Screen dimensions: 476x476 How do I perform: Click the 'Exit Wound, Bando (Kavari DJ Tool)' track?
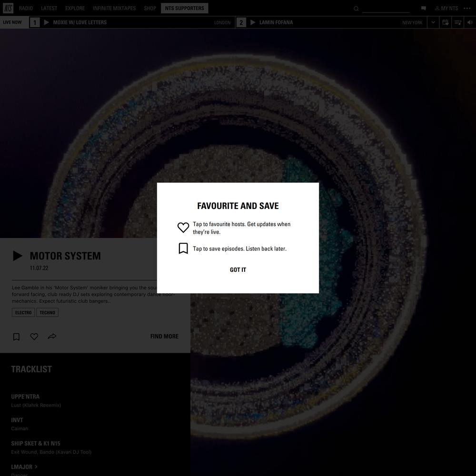[51, 452]
